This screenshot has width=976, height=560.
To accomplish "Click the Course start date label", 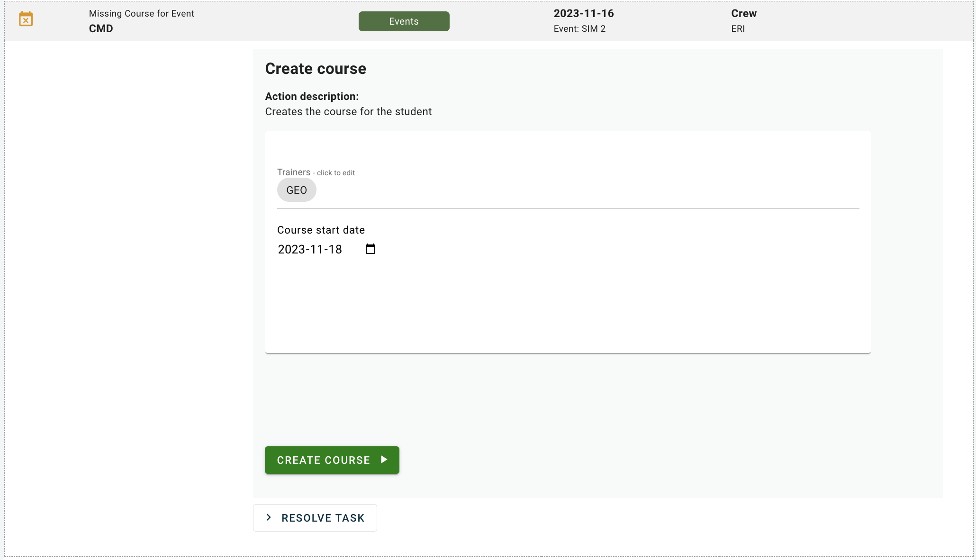I will click(321, 230).
